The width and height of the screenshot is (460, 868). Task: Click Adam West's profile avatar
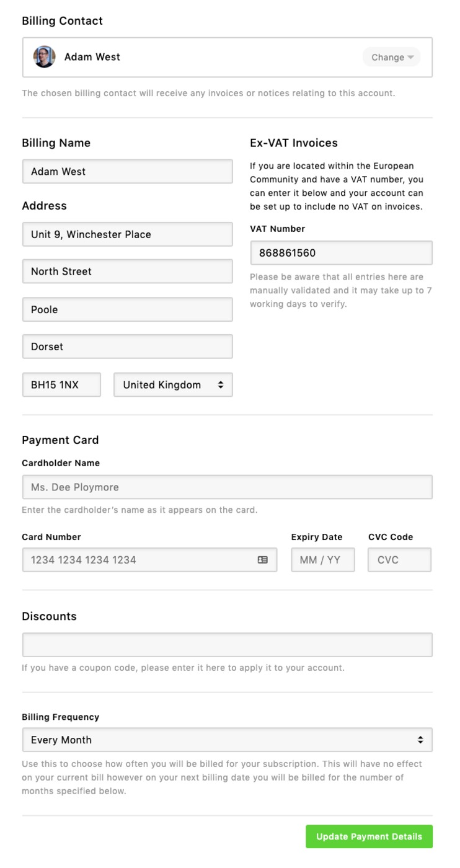tap(45, 57)
